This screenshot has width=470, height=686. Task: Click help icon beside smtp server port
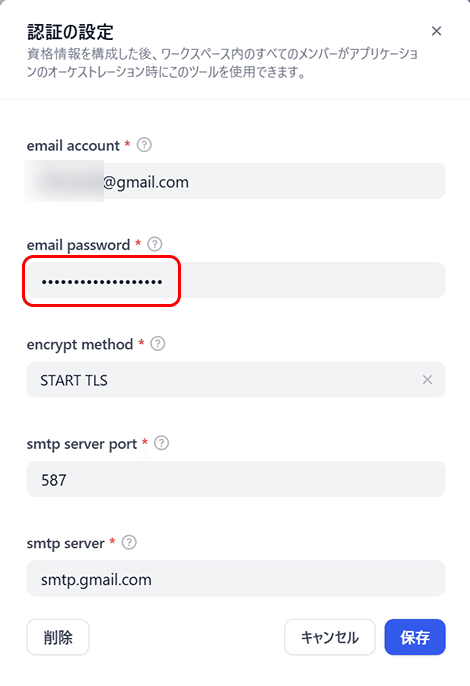point(161,443)
